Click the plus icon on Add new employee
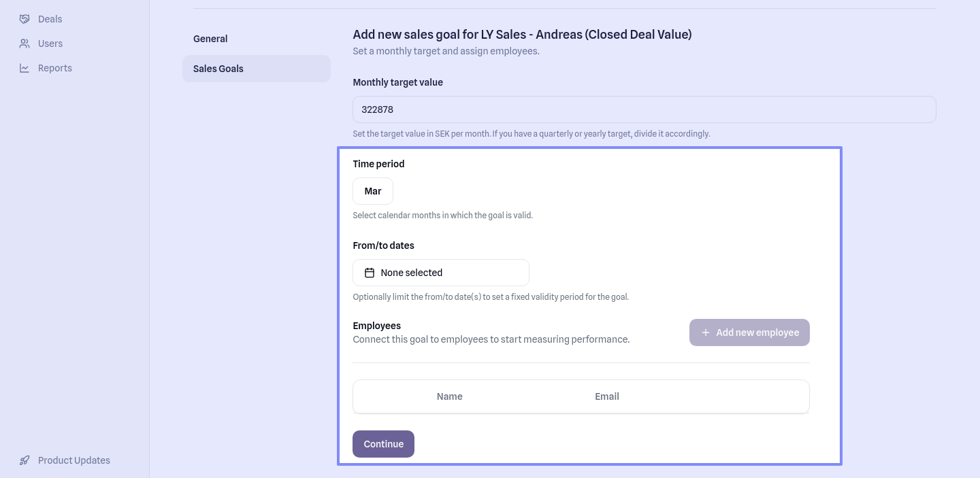The height and width of the screenshot is (478, 980). [x=706, y=332]
